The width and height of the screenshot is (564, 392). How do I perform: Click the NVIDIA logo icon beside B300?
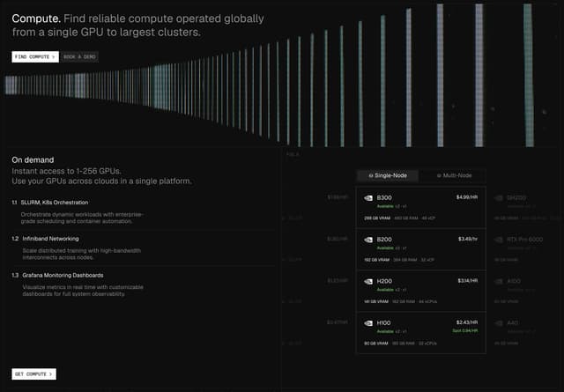(x=368, y=198)
